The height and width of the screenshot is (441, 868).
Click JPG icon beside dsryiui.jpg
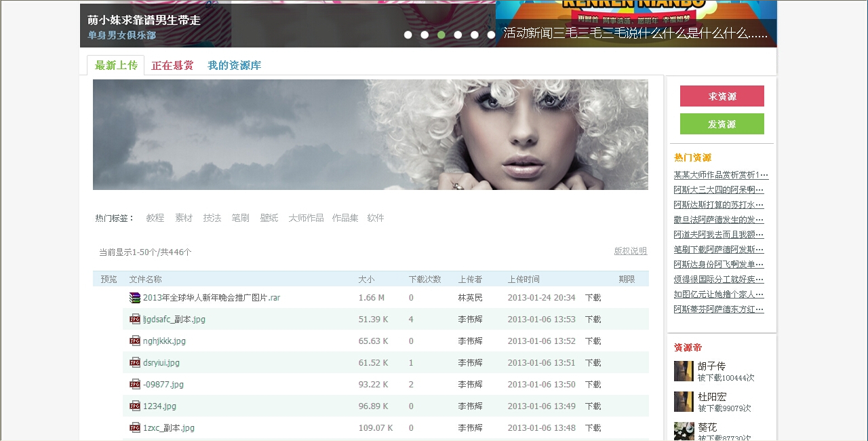(135, 363)
